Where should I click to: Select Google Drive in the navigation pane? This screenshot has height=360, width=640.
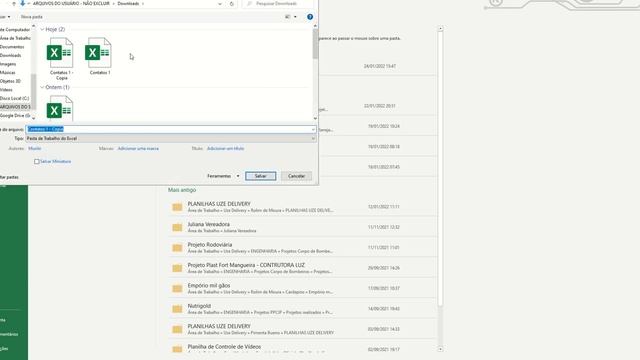(15, 116)
